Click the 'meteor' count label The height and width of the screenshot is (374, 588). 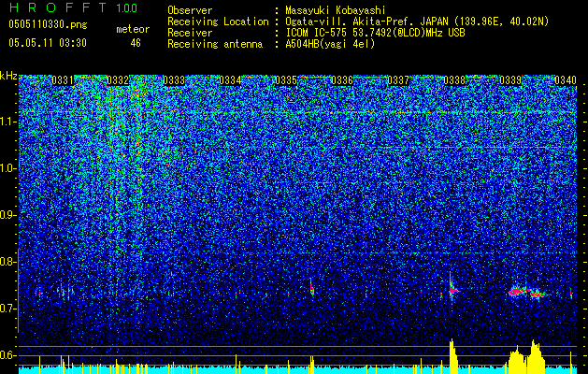tap(133, 29)
